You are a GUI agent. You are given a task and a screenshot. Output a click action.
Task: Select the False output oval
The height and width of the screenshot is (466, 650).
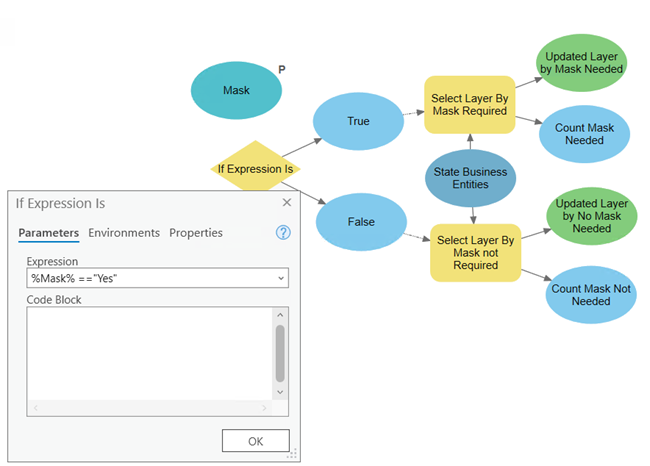[361, 221]
